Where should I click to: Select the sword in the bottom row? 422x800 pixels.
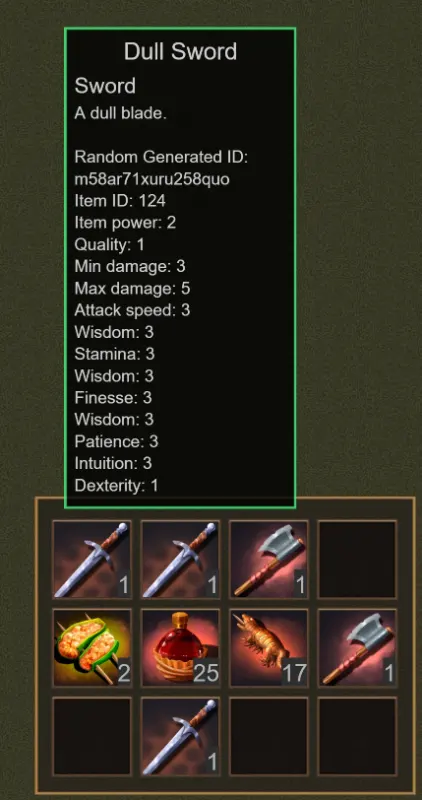point(180,736)
